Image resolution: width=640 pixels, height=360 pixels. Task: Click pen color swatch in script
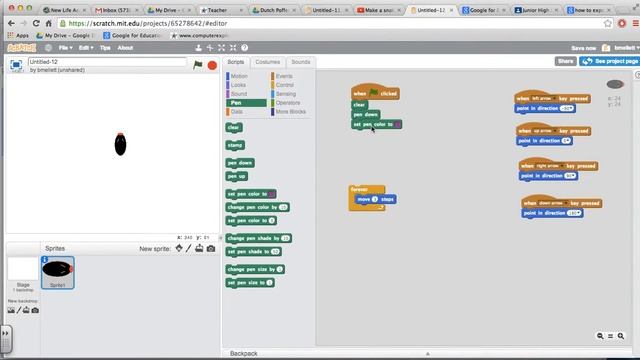pyautogui.click(x=398, y=124)
